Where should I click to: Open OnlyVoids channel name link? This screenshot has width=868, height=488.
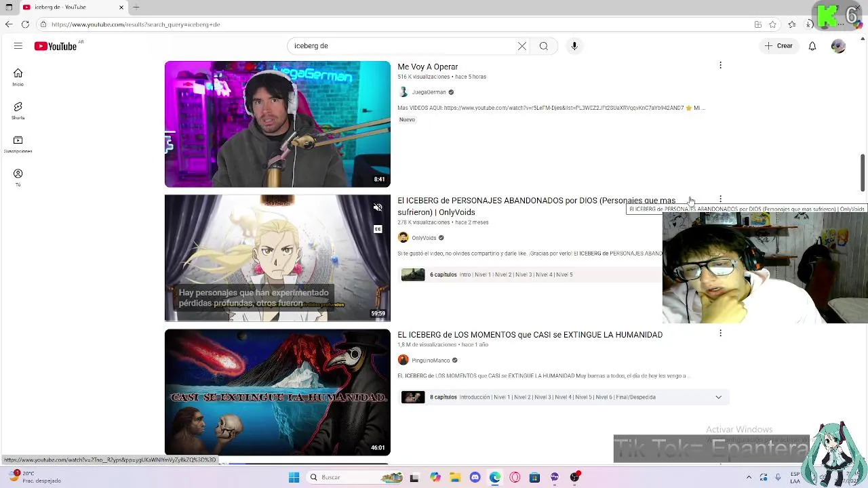point(424,238)
